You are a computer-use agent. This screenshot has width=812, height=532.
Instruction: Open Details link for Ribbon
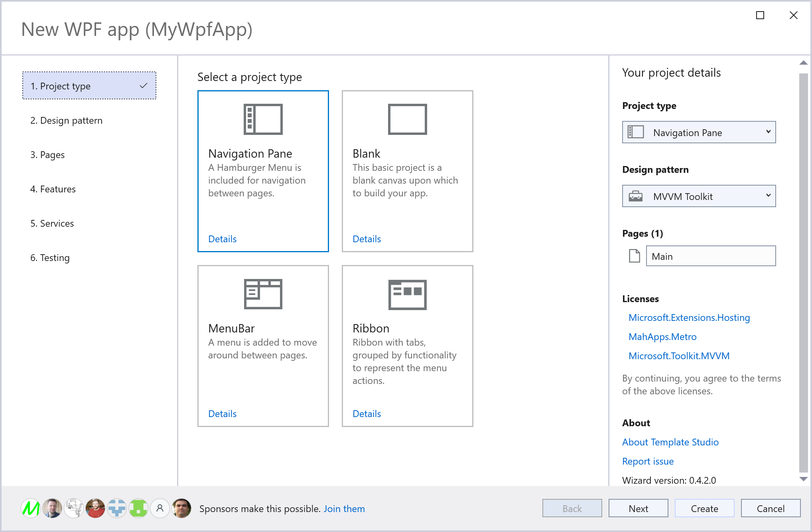tap(367, 414)
